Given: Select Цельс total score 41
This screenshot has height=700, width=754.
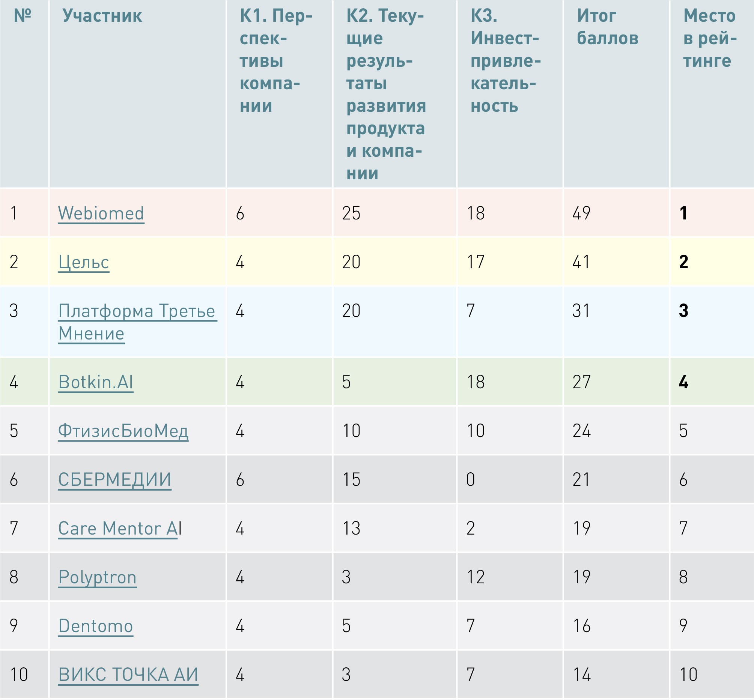Looking at the screenshot, I should (581, 262).
